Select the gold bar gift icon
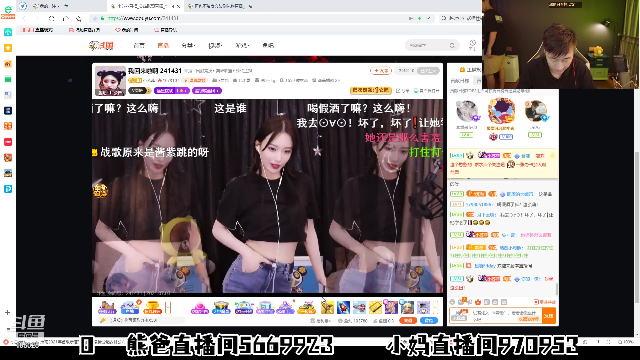Screen dimensions: 640x360 (375, 307)
